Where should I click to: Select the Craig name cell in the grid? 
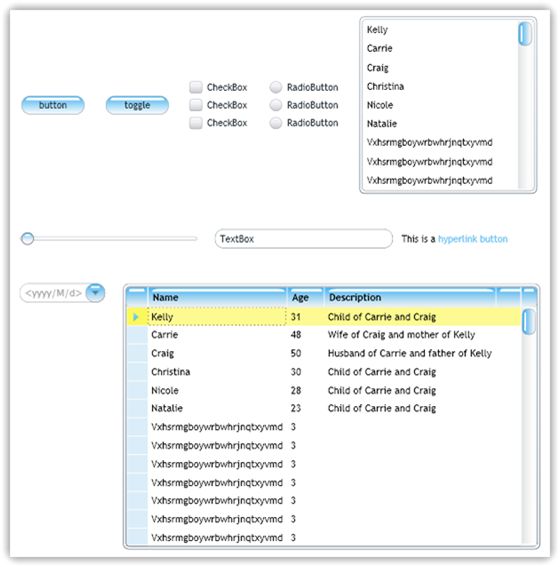point(217,353)
